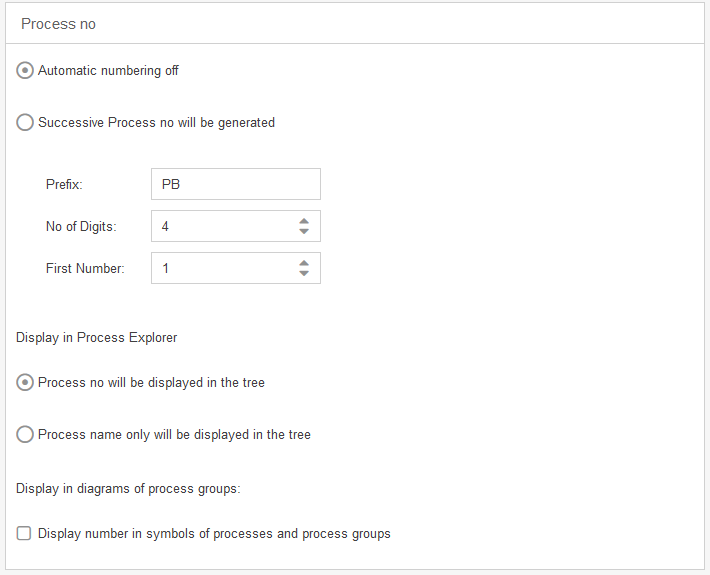Increment First Number using up arrow
The height and width of the screenshot is (575, 710).
tap(304, 263)
